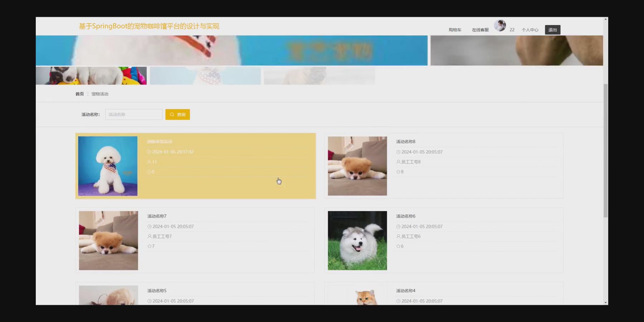Click the star icon on 活动名称6 card
This screenshot has height=322, width=644.
[x=398, y=246]
